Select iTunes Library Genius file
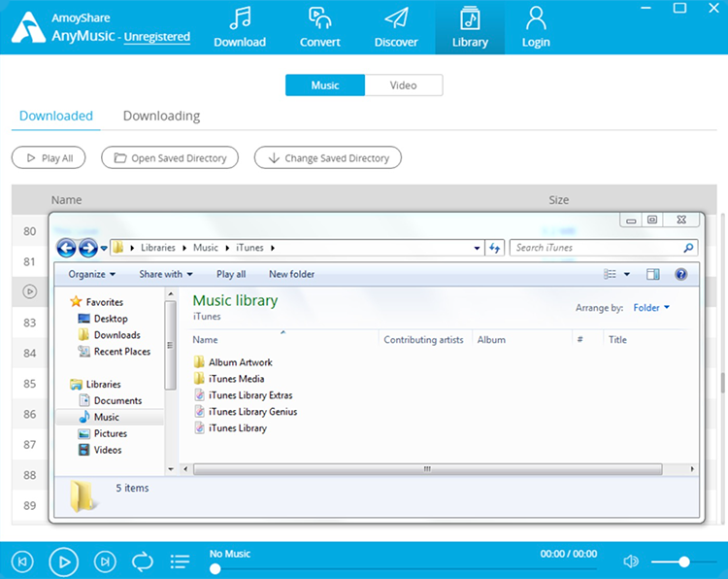This screenshot has height=579, width=728. point(246,412)
